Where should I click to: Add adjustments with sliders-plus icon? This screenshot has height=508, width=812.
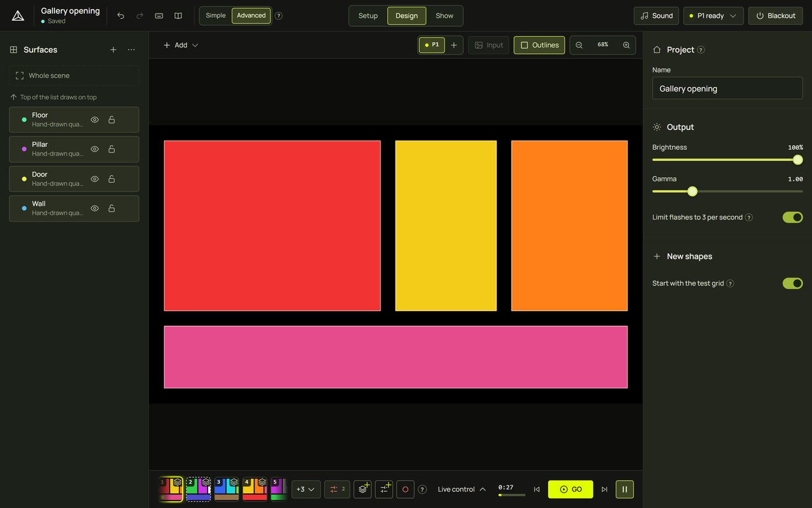384,489
